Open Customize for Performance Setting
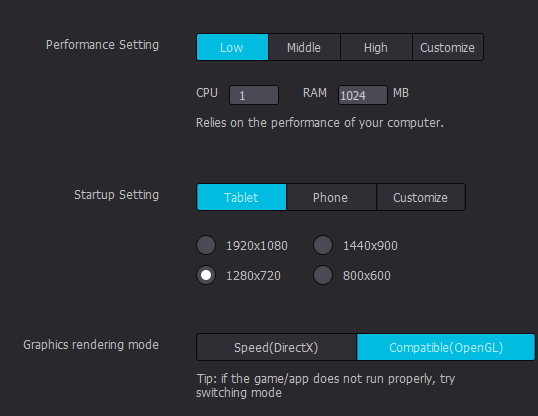This screenshot has width=538, height=416. (x=448, y=47)
